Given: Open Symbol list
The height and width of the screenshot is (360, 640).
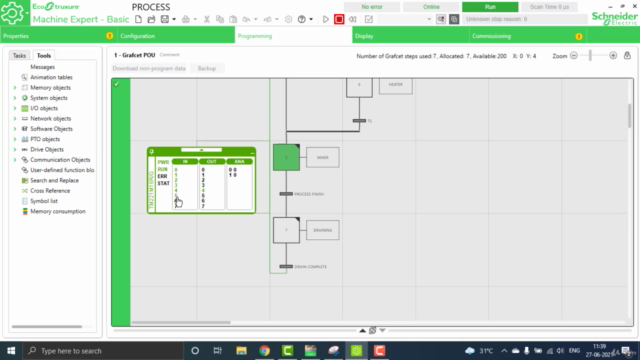Looking at the screenshot, I should (x=44, y=201).
